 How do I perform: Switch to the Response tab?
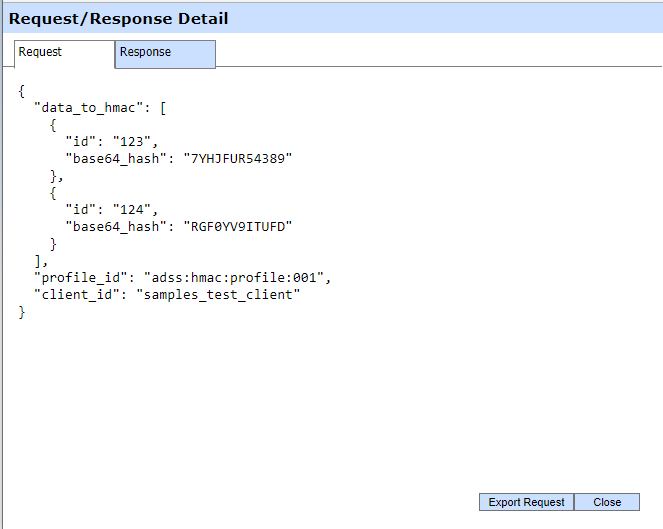(165, 53)
